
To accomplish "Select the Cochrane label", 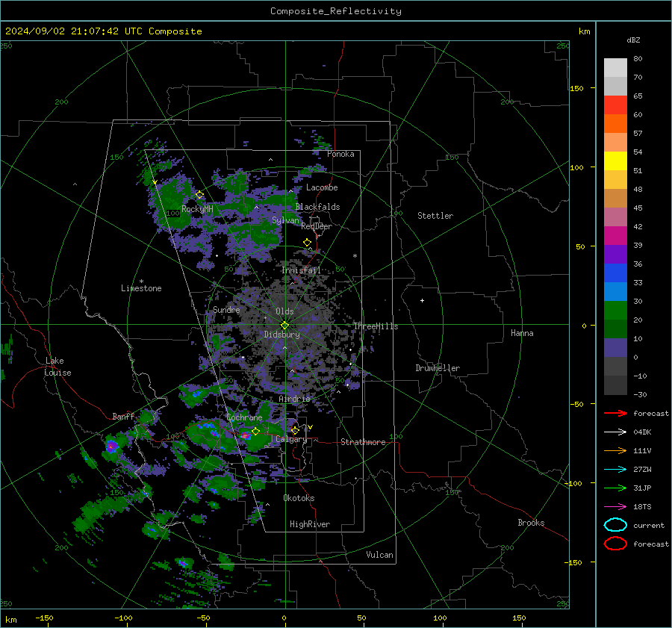I will click(x=244, y=417).
